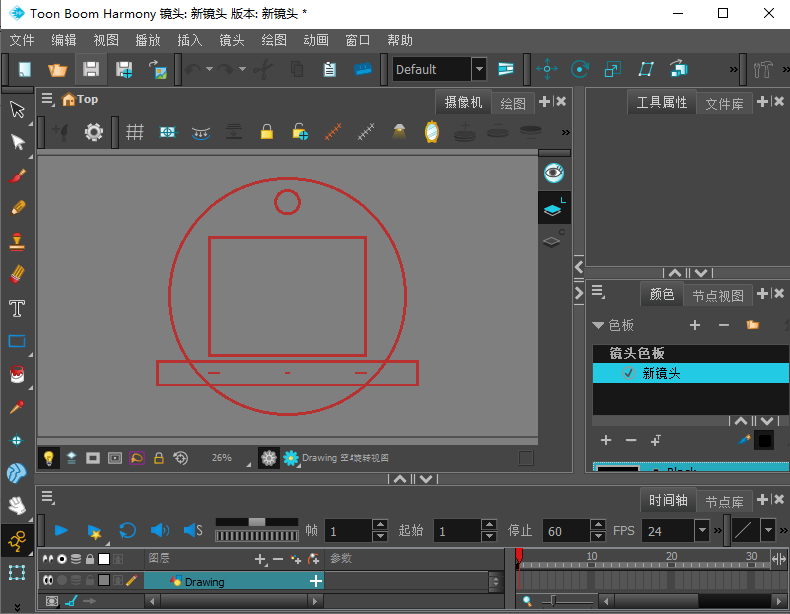Click the camera mask icon in bottom bar

(x=93, y=458)
